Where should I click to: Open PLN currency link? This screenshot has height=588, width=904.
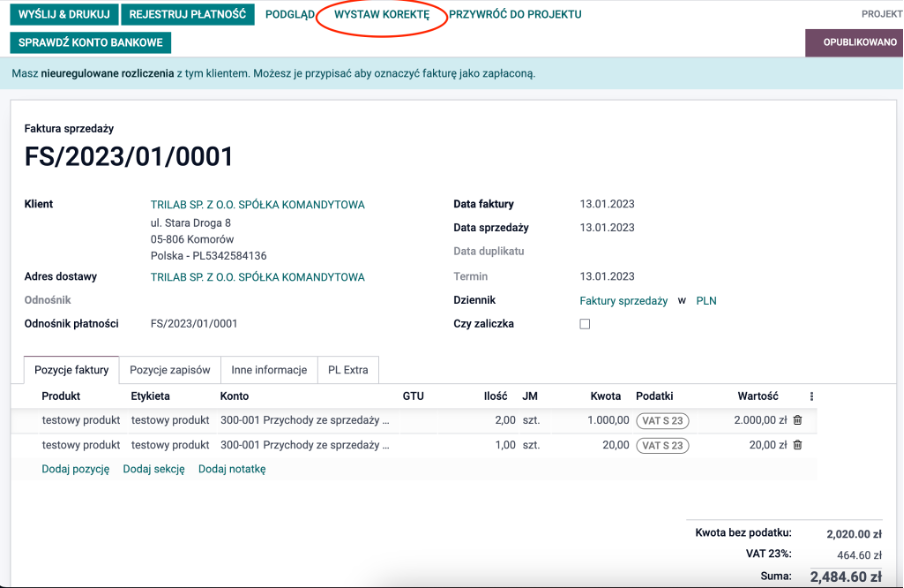(706, 300)
